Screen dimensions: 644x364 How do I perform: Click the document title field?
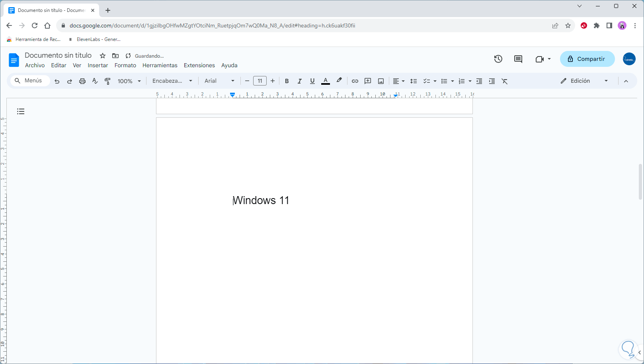point(58,55)
